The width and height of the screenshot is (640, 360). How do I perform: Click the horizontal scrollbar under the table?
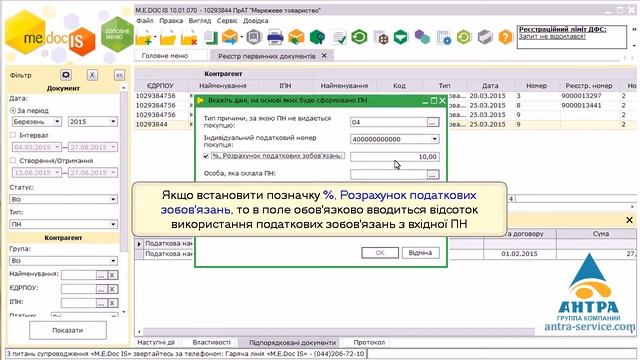coord(339,332)
